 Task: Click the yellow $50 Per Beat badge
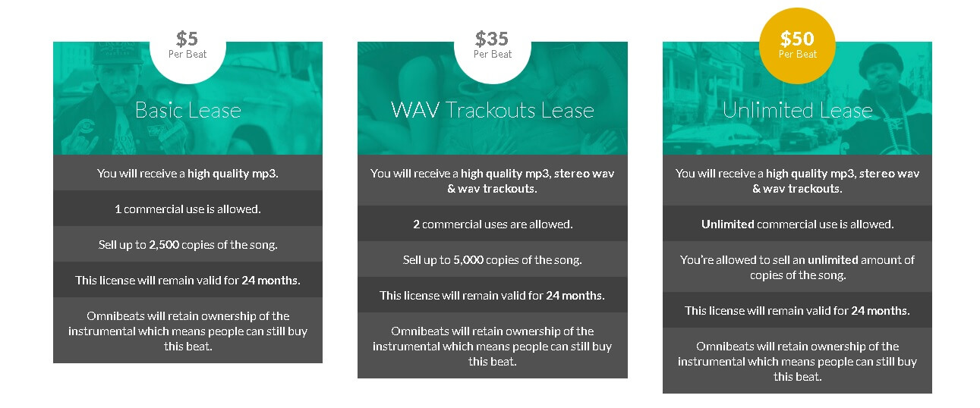click(x=797, y=46)
